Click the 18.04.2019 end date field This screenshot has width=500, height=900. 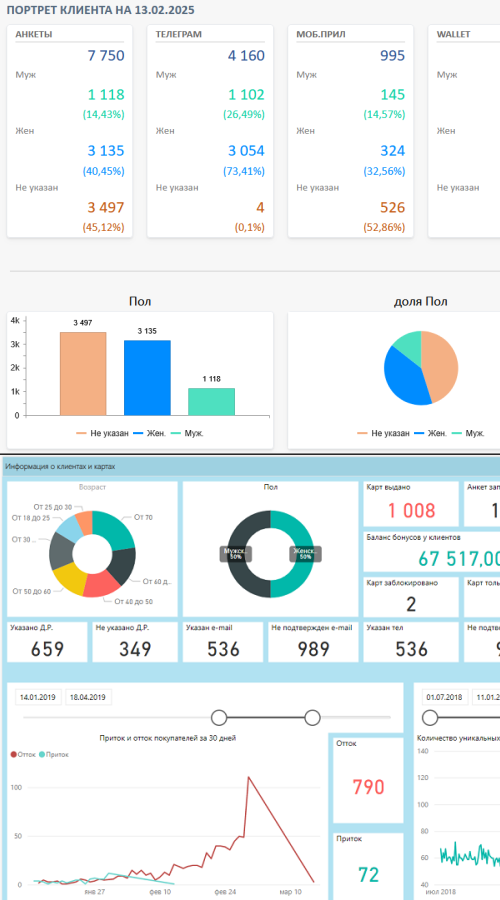pos(88,697)
